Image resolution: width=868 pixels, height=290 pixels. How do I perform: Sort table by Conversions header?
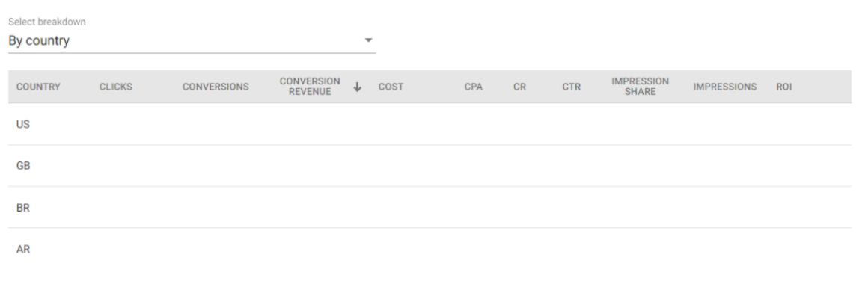(x=216, y=87)
